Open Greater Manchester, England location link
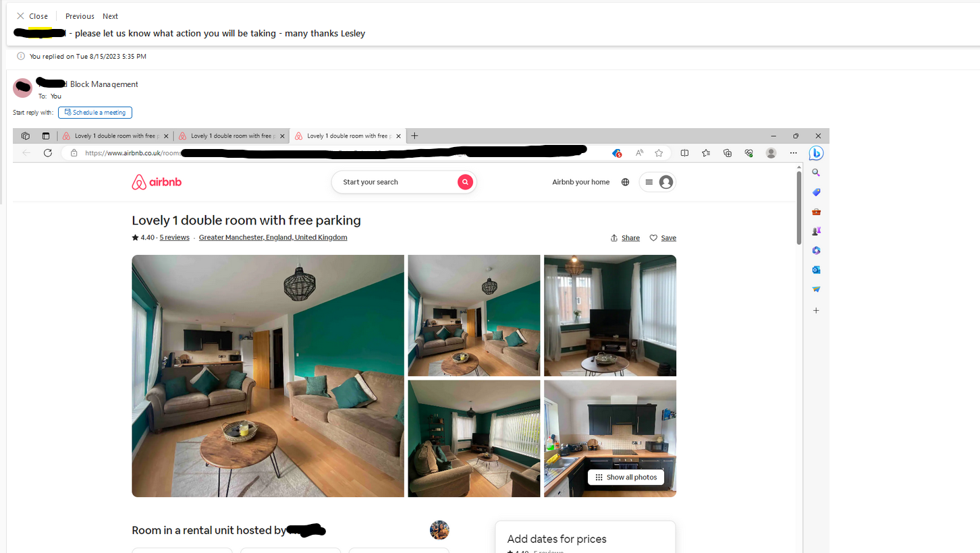Viewport: 980px width, 553px height. click(x=273, y=237)
